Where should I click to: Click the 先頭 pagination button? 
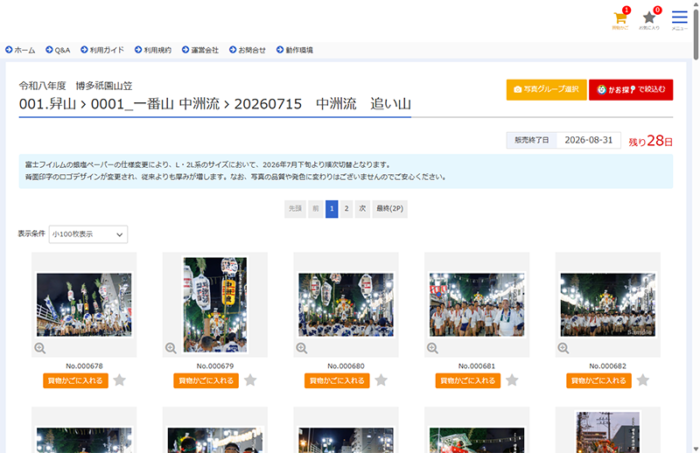tap(295, 209)
